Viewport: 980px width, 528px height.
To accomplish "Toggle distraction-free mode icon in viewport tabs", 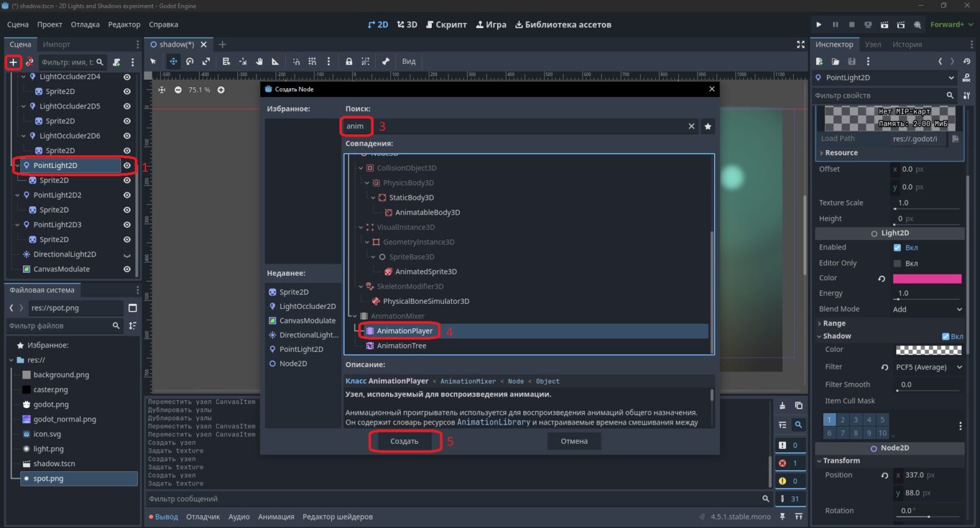I will (x=801, y=44).
